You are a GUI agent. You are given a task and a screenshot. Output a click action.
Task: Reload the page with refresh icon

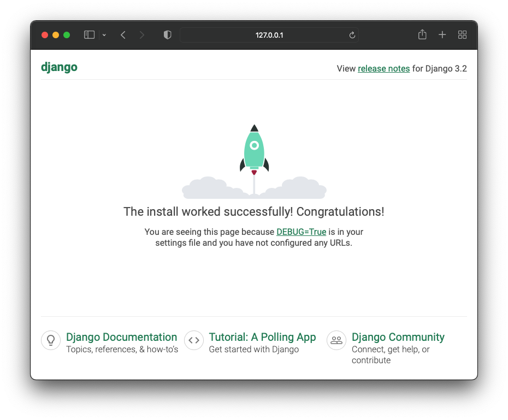pos(352,35)
